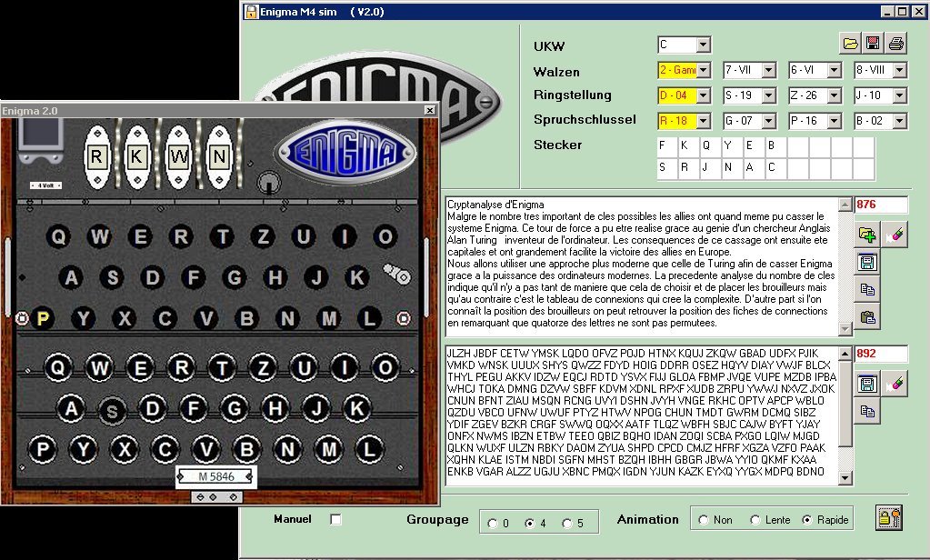Open the Ringstellung dropdown showing Z - 26
930x560 pixels.
point(834,95)
